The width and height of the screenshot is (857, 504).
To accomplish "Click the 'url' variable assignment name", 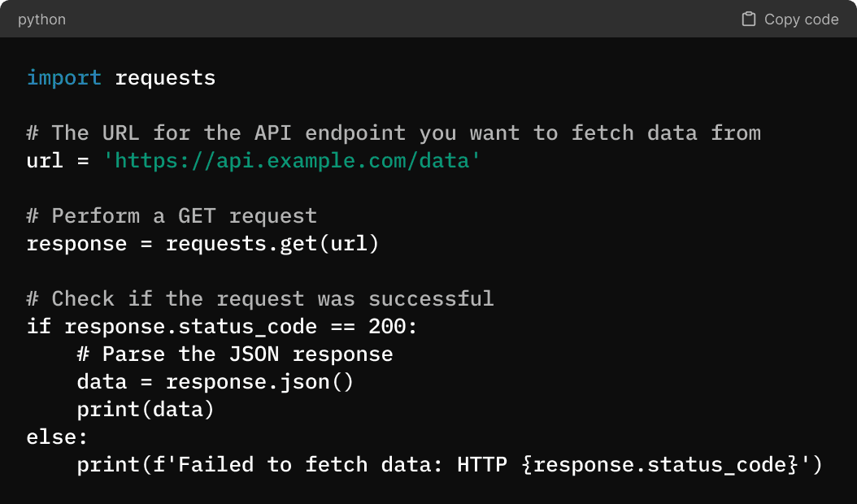I will click(45, 161).
